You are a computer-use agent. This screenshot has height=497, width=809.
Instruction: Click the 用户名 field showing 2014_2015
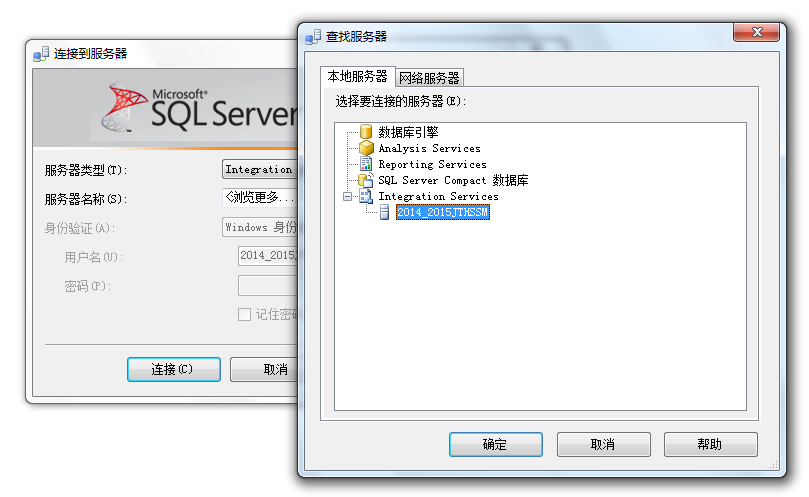click(268, 255)
